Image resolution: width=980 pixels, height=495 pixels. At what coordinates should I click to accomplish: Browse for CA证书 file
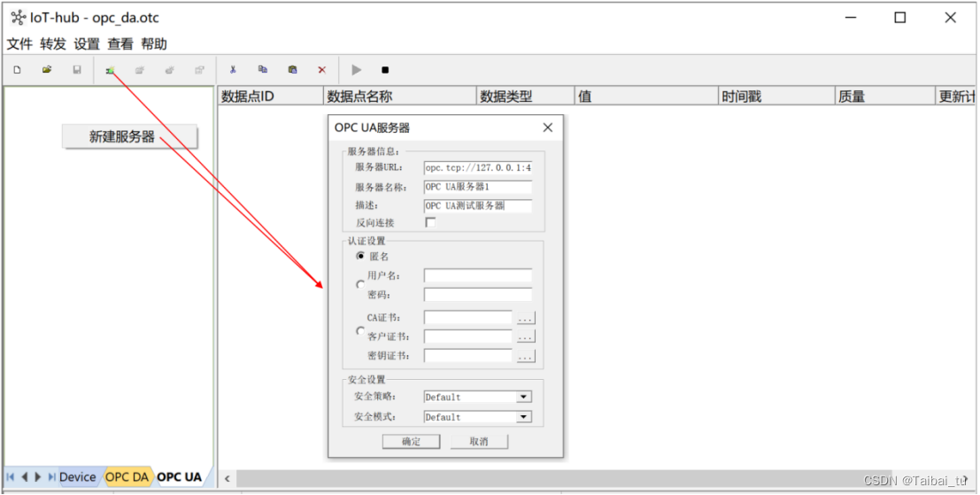(x=526, y=318)
